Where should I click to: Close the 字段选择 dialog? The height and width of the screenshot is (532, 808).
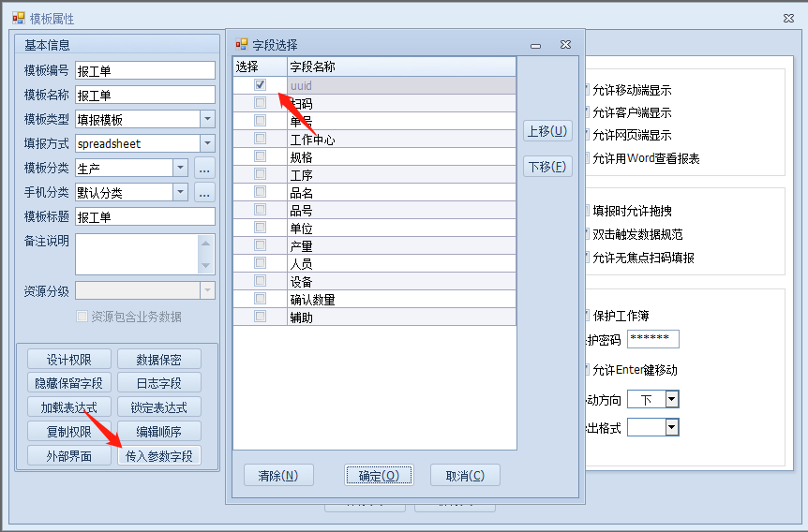[x=565, y=44]
